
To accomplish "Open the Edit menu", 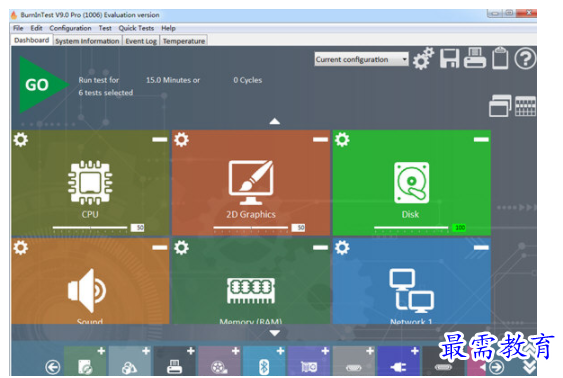I will tap(36, 28).
